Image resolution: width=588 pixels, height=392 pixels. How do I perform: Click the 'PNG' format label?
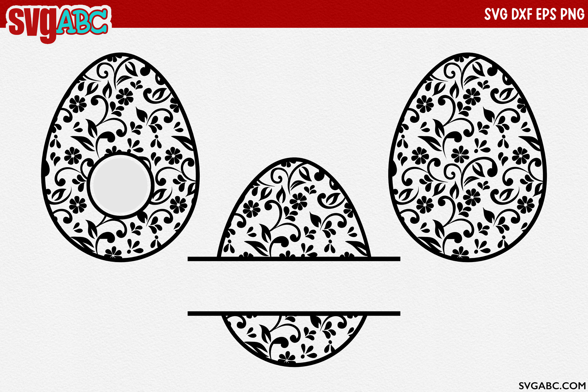click(x=572, y=14)
